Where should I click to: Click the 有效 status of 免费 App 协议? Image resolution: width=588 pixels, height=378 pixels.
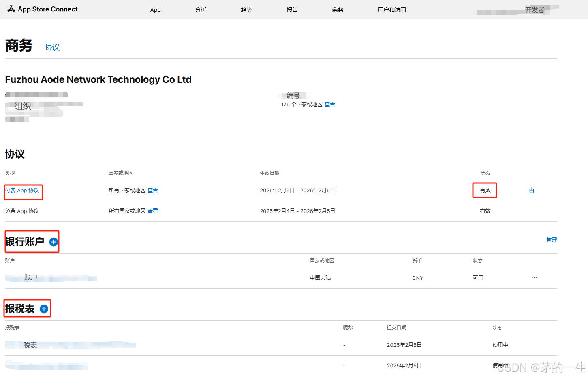(485, 211)
